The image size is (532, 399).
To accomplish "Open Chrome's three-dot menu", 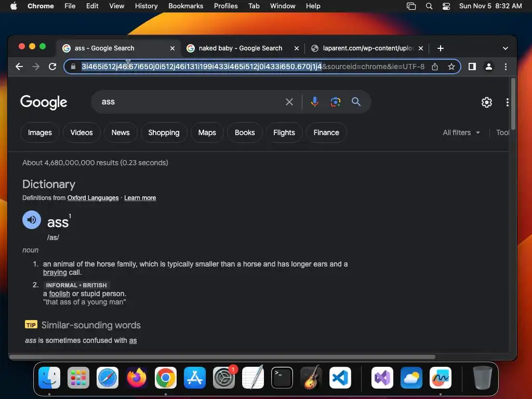I will click(x=506, y=66).
